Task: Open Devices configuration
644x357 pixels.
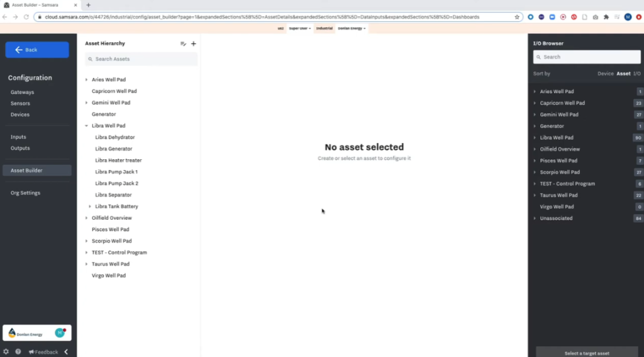Action: (x=19, y=115)
